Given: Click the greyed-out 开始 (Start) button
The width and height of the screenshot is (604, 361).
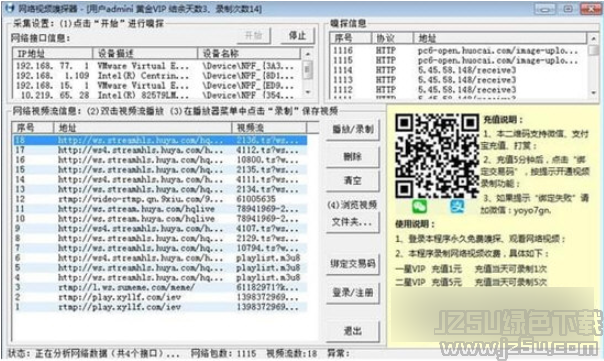Looking at the screenshot, I should pos(253,36).
